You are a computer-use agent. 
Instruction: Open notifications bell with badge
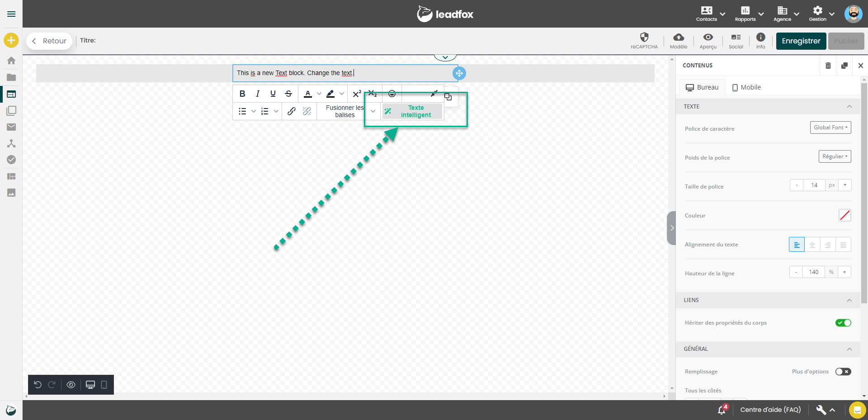tap(722, 410)
